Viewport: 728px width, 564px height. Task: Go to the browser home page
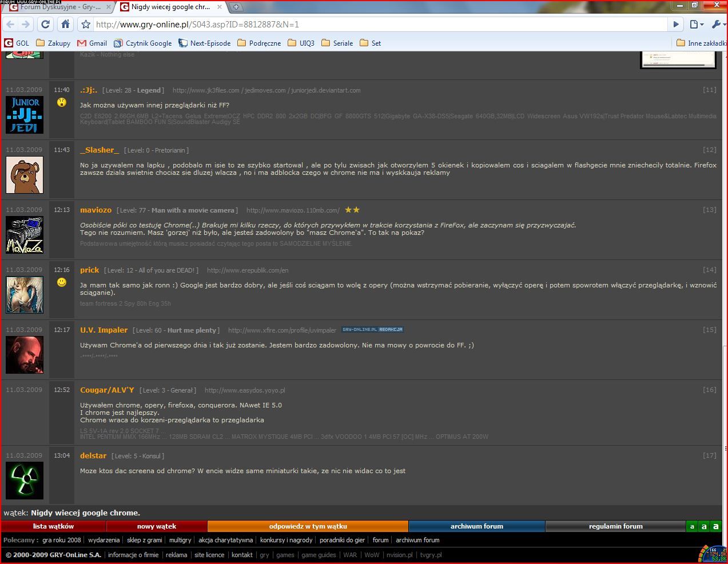click(x=66, y=25)
